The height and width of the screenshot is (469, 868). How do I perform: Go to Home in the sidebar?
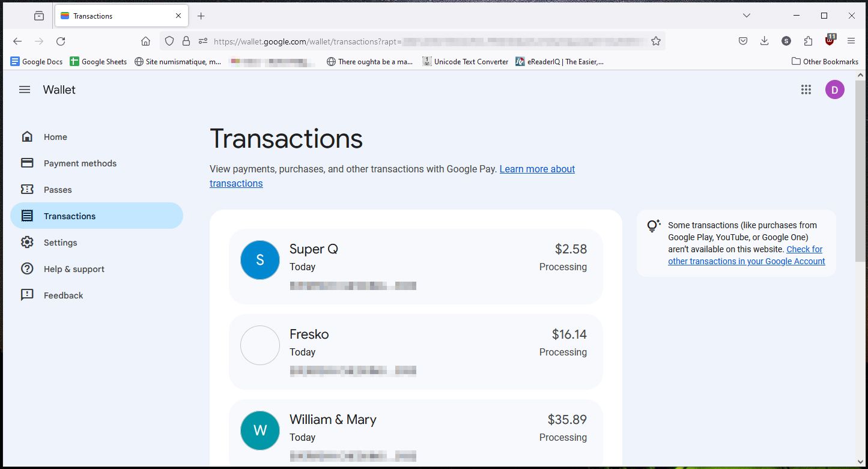(x=55, y=137)
